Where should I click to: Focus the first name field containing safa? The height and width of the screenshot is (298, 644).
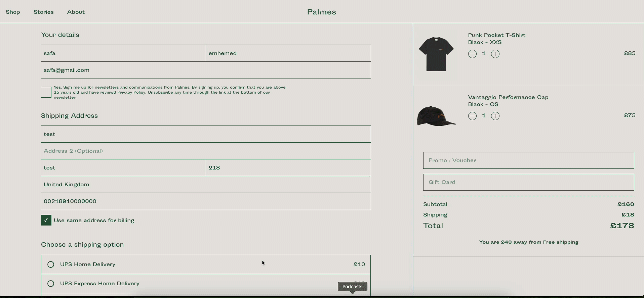click(123, 53)
